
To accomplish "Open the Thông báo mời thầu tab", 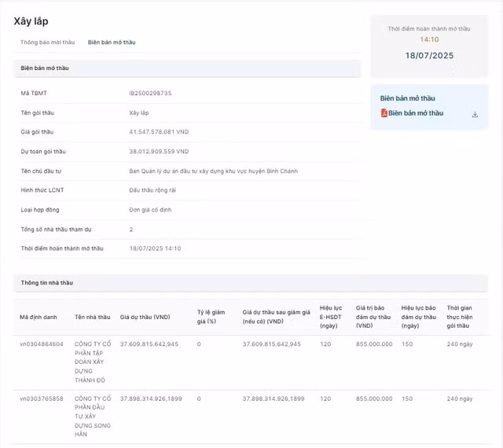I will click(x=47, y=42).
